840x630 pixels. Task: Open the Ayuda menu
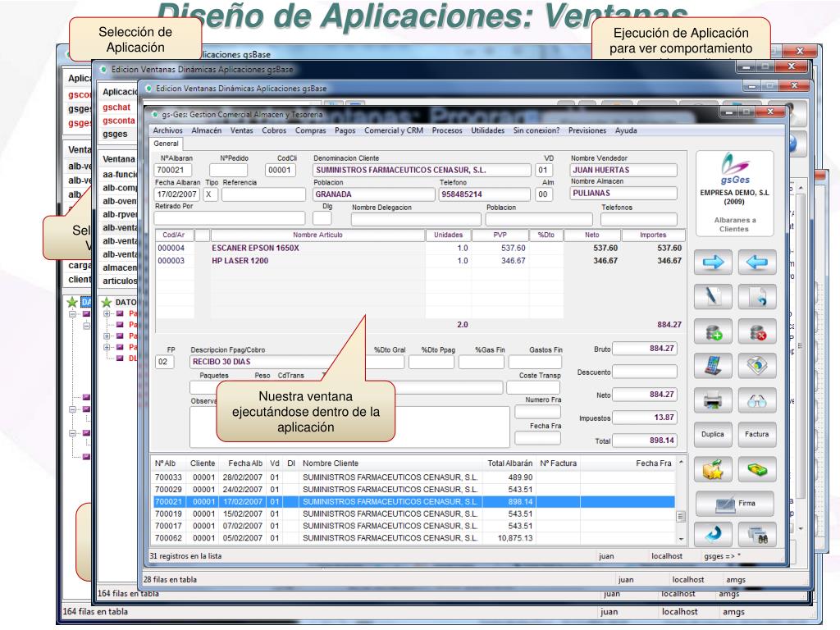626,130
